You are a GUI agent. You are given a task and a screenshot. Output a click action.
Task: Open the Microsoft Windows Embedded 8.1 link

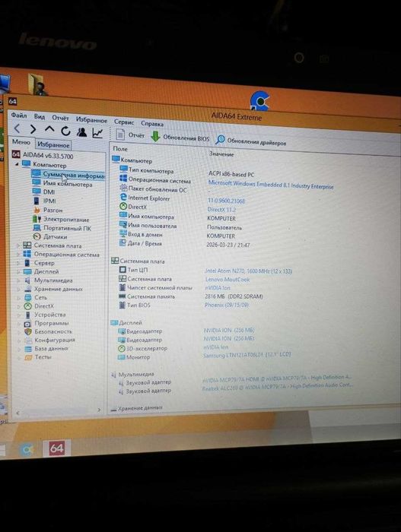(x=271, y=185)
